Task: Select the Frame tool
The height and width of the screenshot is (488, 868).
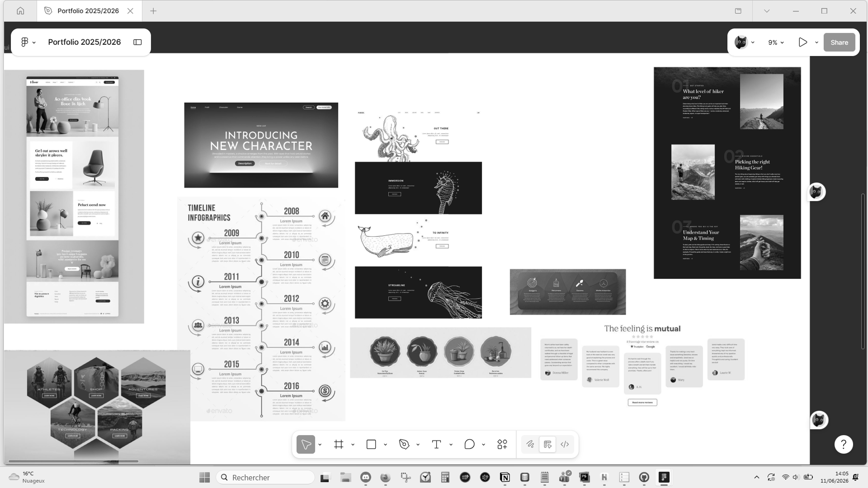Action: click(339, 445)
